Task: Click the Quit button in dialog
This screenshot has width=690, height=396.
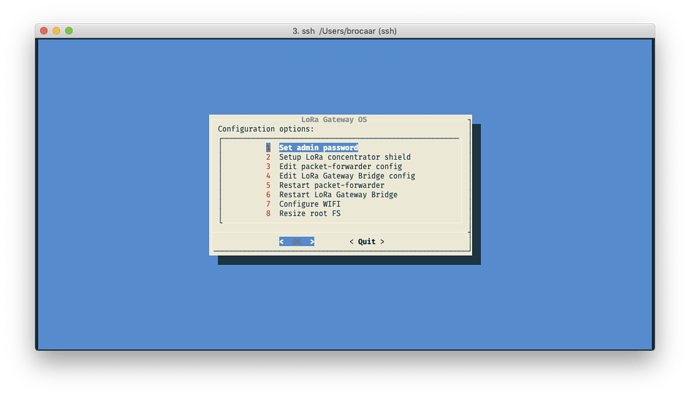Action: (x=367, y=242)
